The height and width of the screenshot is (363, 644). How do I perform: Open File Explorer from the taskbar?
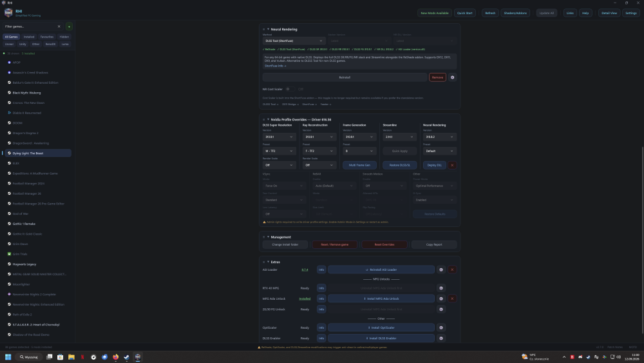71,357
